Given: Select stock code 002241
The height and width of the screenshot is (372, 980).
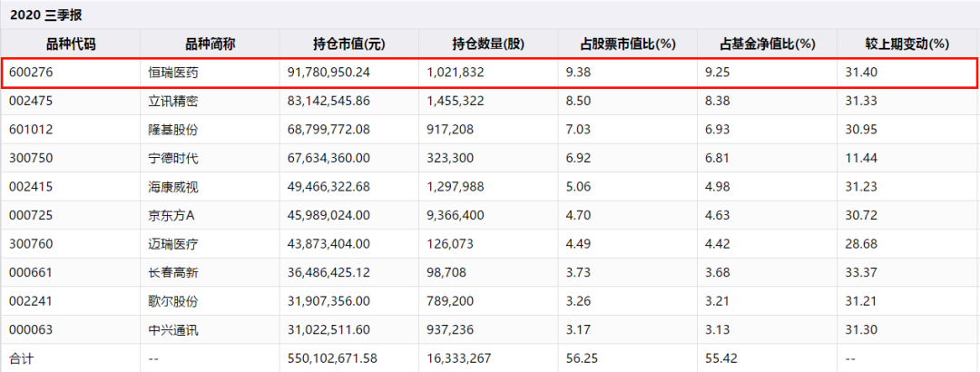Looking at the screenshot, I should [31, 301].
